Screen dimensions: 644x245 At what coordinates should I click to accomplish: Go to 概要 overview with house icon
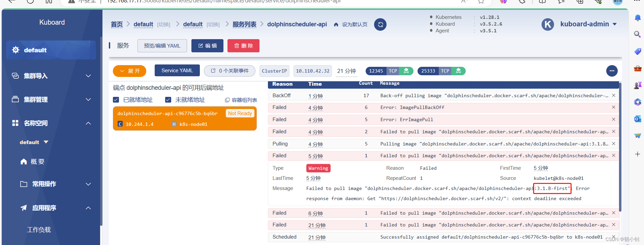[x=24, y=162]
